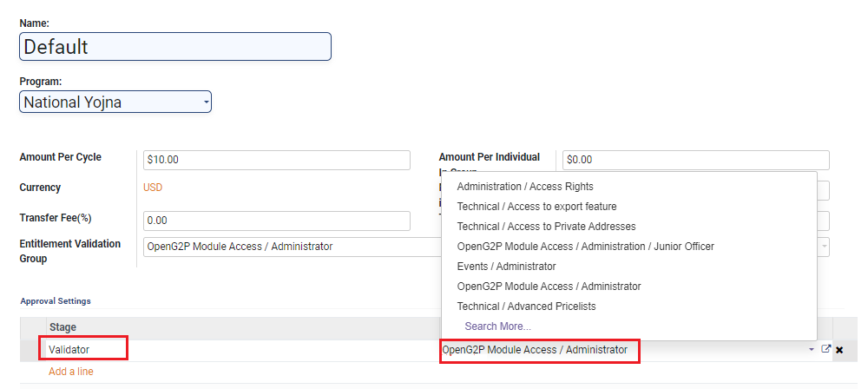
Task: Open external link icon for approval group
Action: coord(826,349)
